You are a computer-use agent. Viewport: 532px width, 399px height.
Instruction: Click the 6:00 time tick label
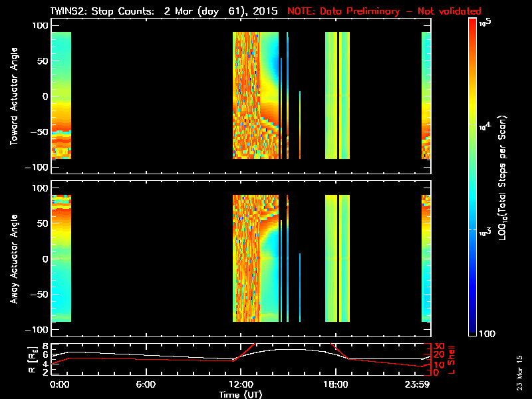[x=146, y=384]
